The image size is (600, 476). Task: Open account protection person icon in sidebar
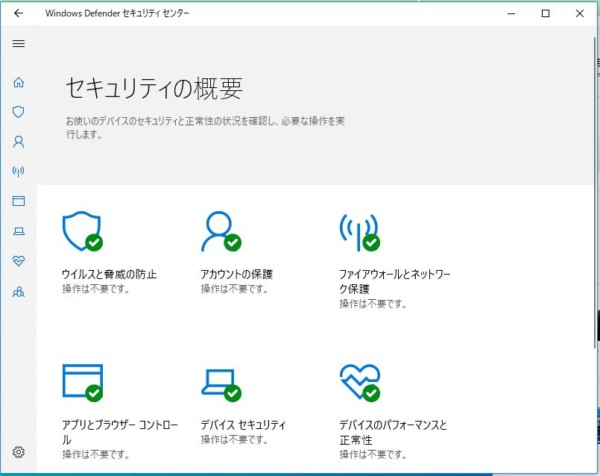point(18,142)
